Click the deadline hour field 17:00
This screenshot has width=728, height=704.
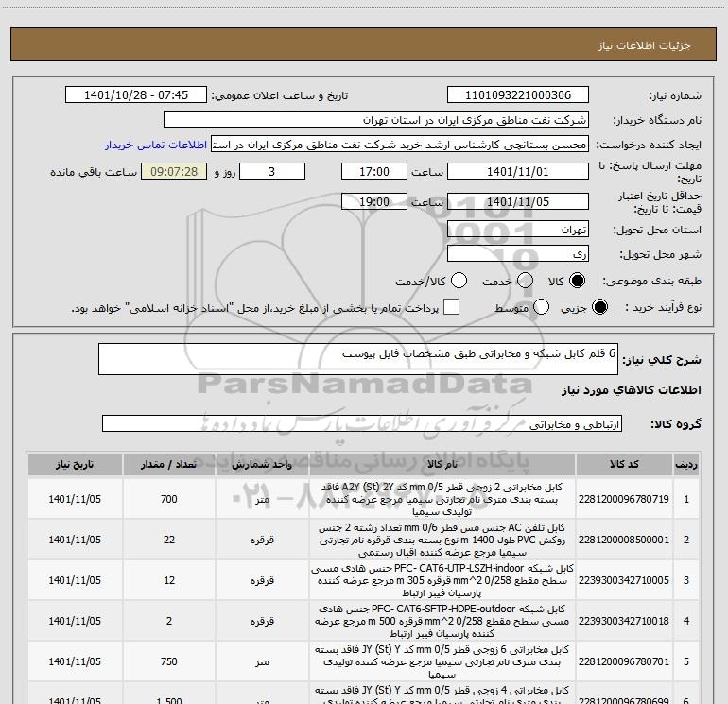374,172
